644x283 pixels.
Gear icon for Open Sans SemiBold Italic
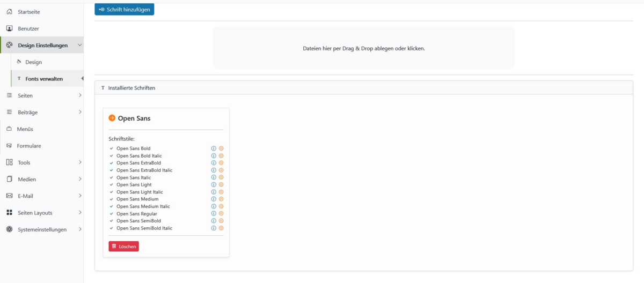point(221,228)
